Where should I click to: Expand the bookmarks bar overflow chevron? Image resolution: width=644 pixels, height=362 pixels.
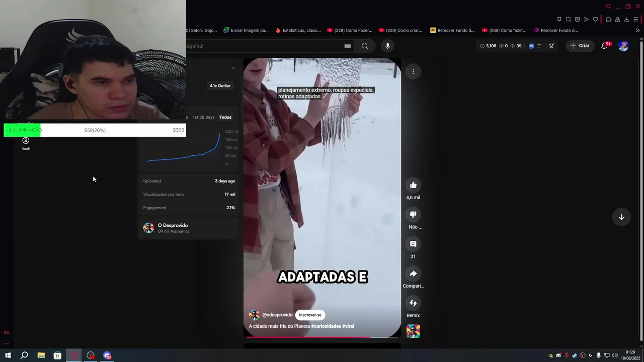click(x=637, y=30)
